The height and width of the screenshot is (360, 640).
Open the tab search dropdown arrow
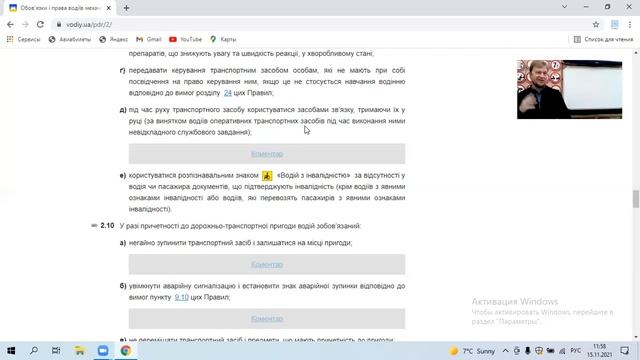coord(564,7)
